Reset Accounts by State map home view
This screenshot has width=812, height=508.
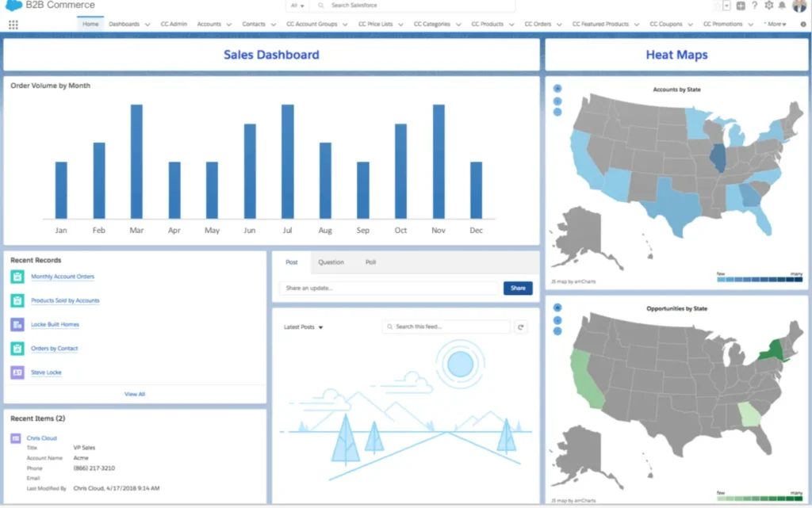[557, 89]
